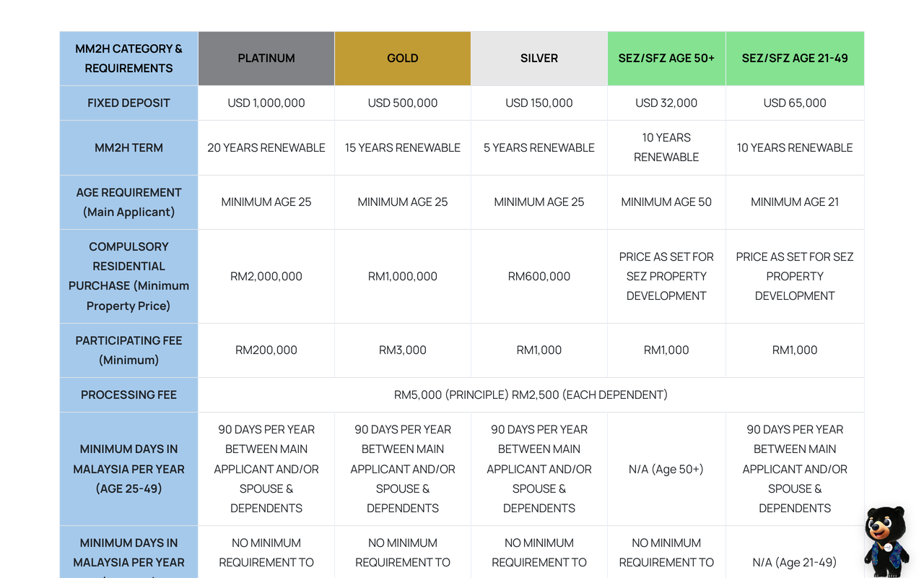Select the AGE REQUIREMENT (Main Applicant) label
The height and width of the screenshot is (578, 924).
point(129,202)
